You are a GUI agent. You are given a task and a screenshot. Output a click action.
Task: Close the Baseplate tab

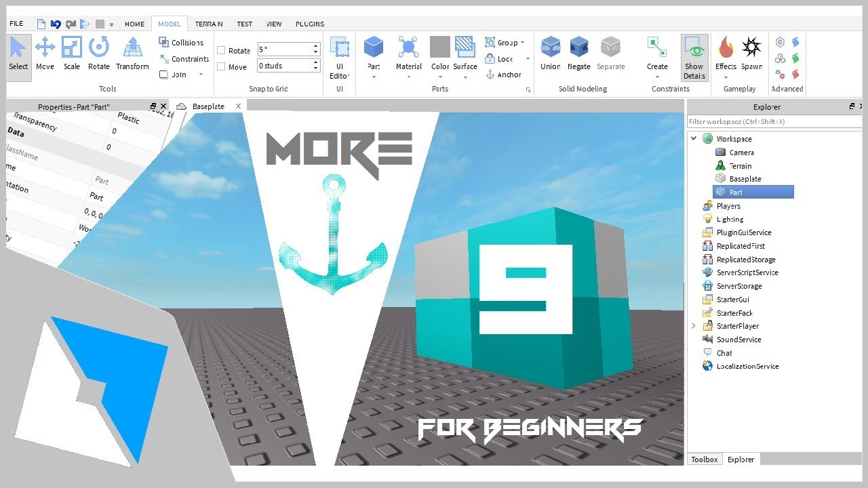(238, 106)
